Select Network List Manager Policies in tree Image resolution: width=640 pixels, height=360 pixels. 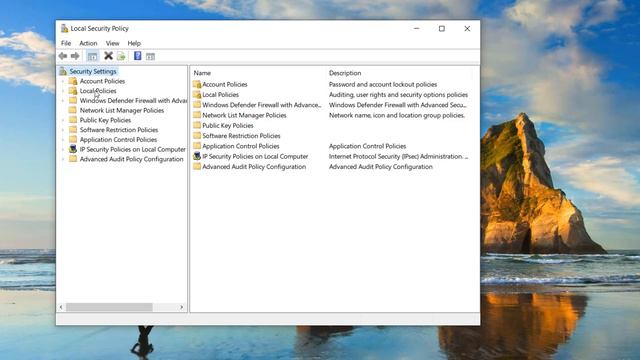point(122,110)
